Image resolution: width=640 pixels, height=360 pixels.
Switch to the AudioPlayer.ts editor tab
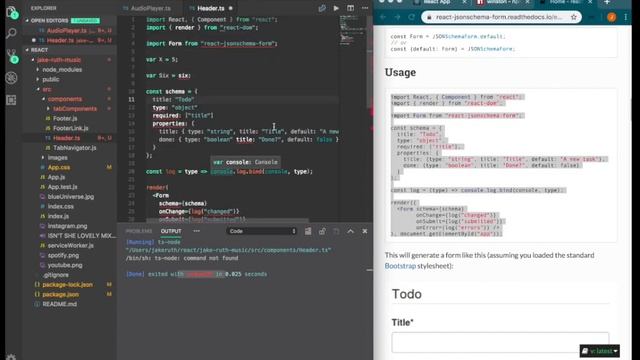pyautogui.click(x=151, y=8)
